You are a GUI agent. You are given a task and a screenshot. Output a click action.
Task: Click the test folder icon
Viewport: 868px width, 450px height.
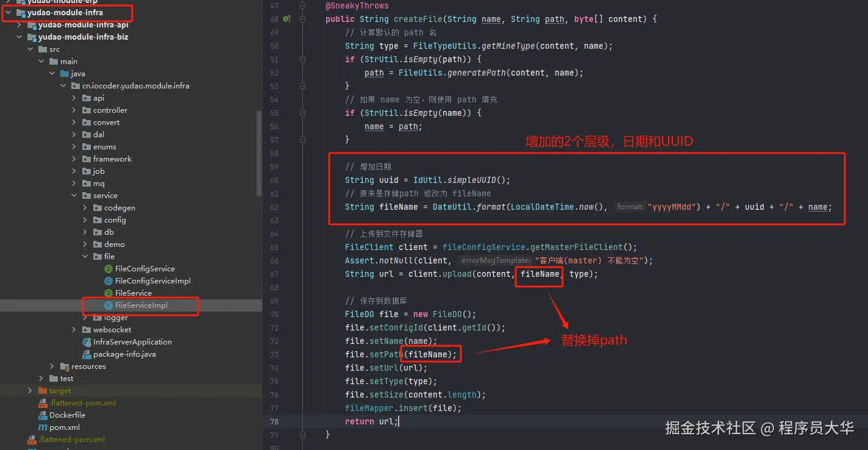tap(54, 379)
